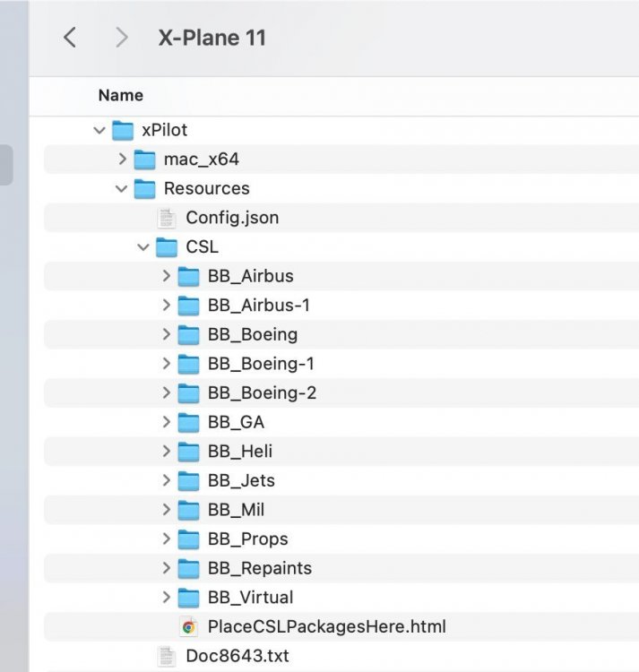This screenshot has height=672, width=639.
Task: Go back with the left arrow button
Action: [70, 38]
